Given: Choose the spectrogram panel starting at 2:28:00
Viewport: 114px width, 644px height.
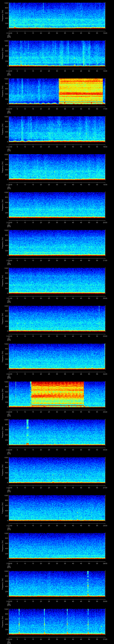Looking at the screenshot, I should (x=57, y=546).
